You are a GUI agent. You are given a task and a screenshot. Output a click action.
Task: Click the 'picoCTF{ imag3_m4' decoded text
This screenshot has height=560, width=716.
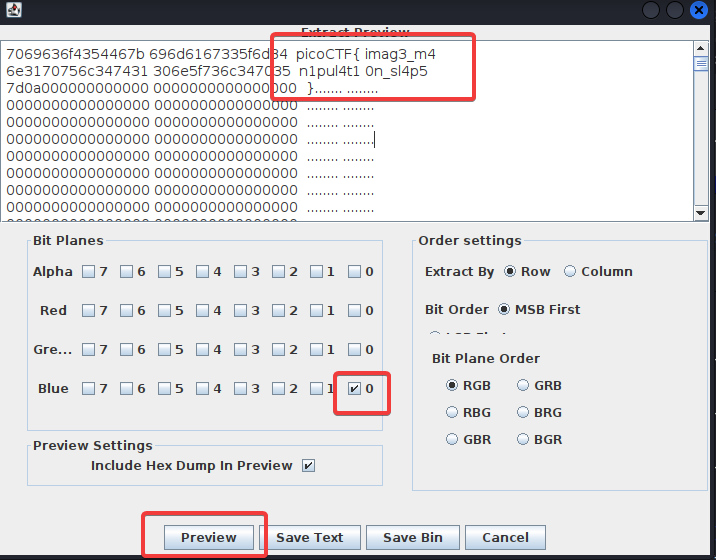(366, 54)
